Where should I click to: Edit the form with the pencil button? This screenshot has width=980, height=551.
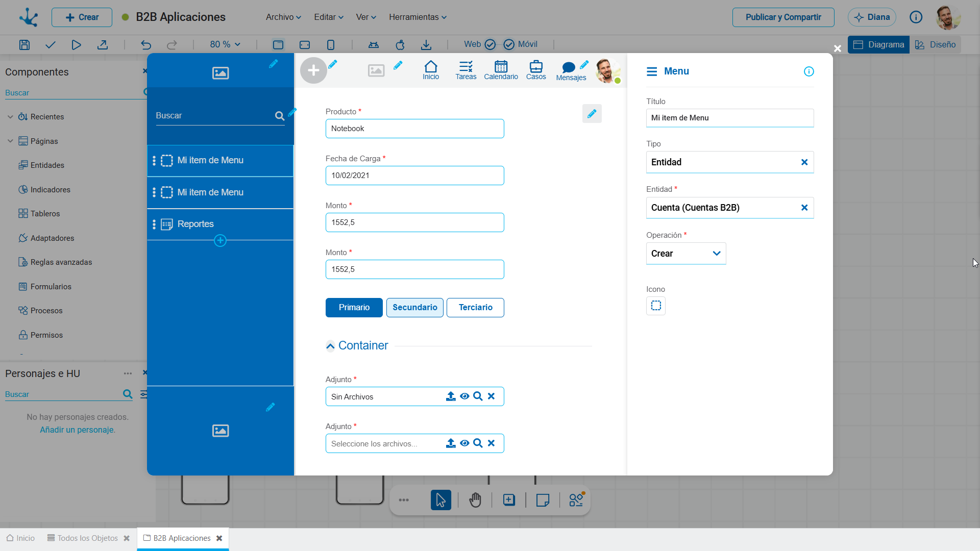tap(592, 114)
